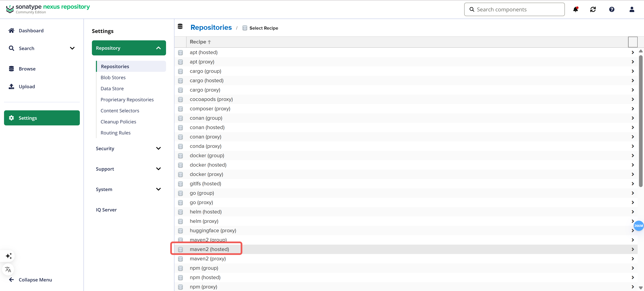Click the chevron on npm (group) row

coord(633,268)
